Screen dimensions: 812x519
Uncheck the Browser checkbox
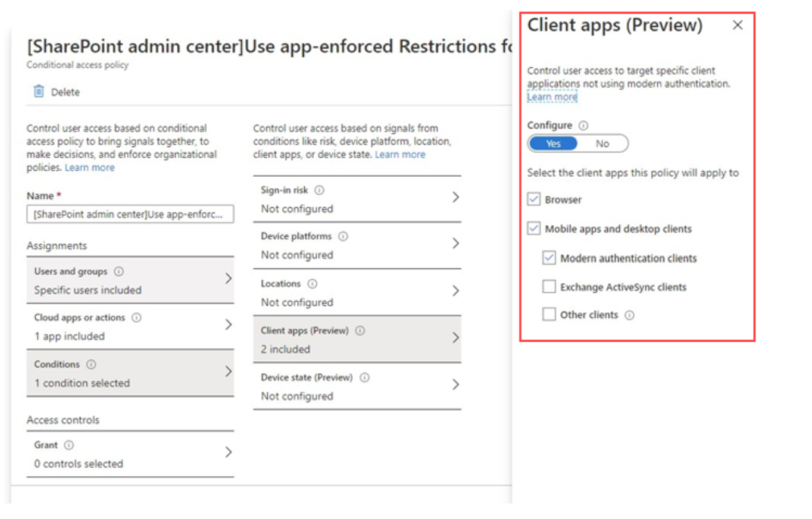pos(533,199)
